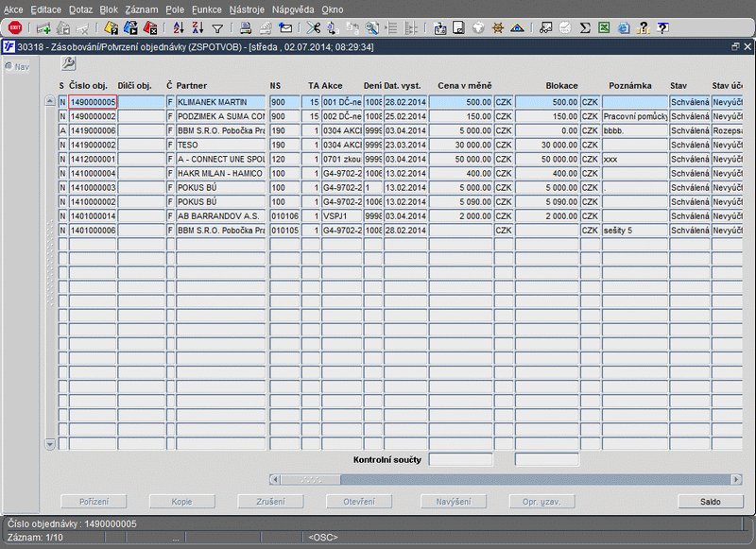Click the Navýšení button

(454, 502)
